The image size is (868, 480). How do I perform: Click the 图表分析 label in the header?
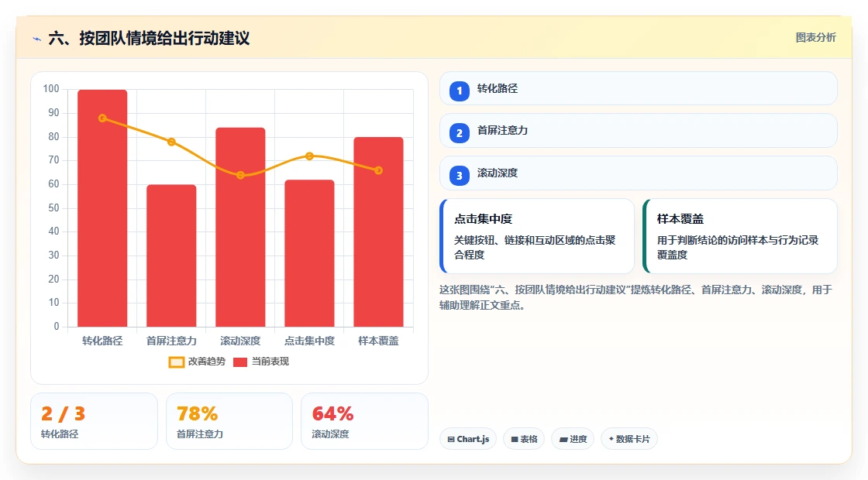pyautogui.click(x=816, y=38)
